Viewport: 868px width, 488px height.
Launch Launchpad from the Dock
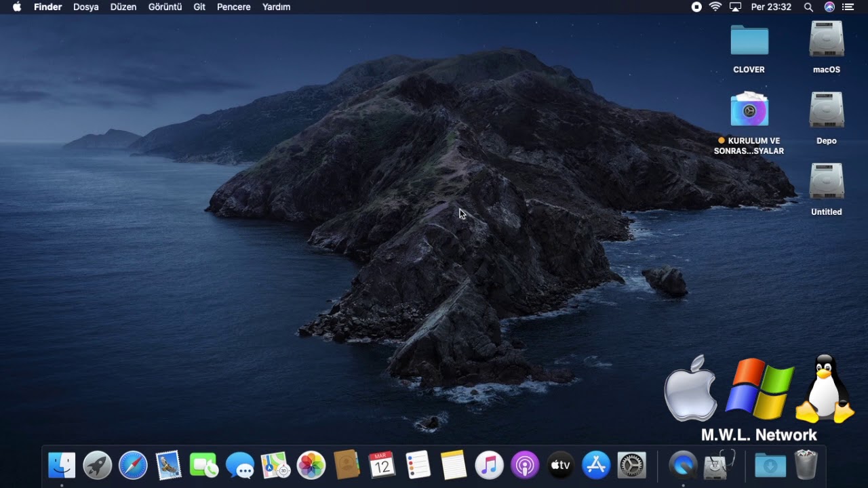[x=98, y=466]
